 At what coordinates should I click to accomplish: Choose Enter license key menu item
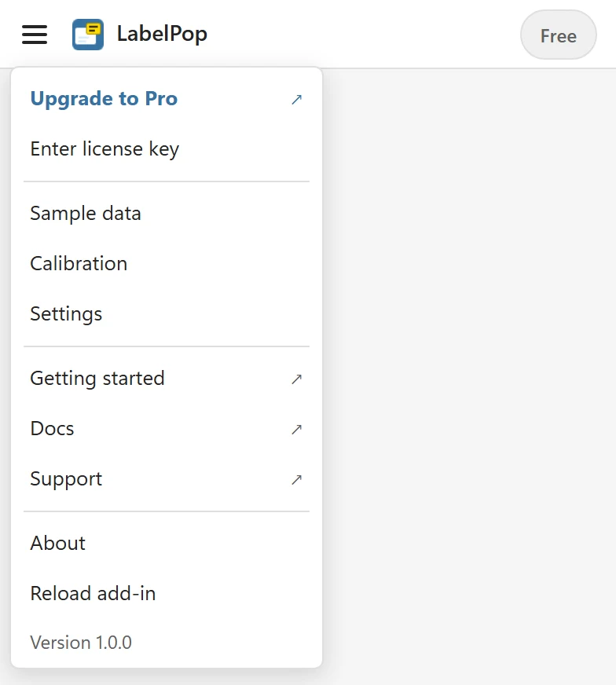(167, 149)
